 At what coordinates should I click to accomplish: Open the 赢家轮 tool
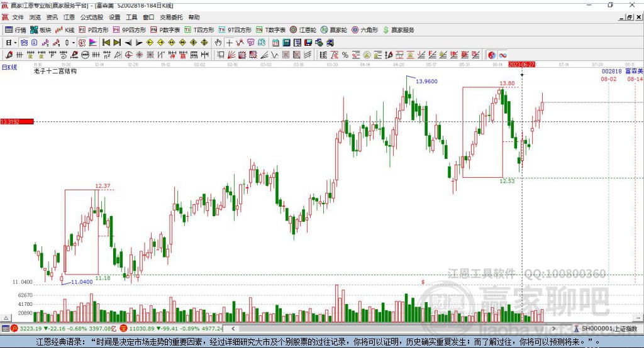(334, 30)
